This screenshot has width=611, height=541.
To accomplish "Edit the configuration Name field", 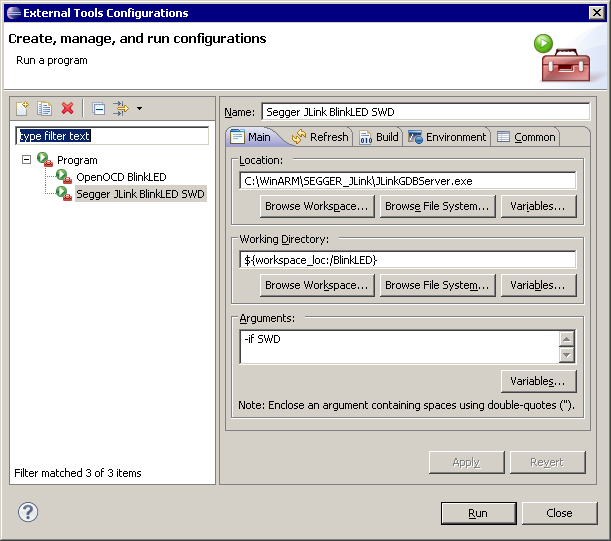I will (426, 112).
